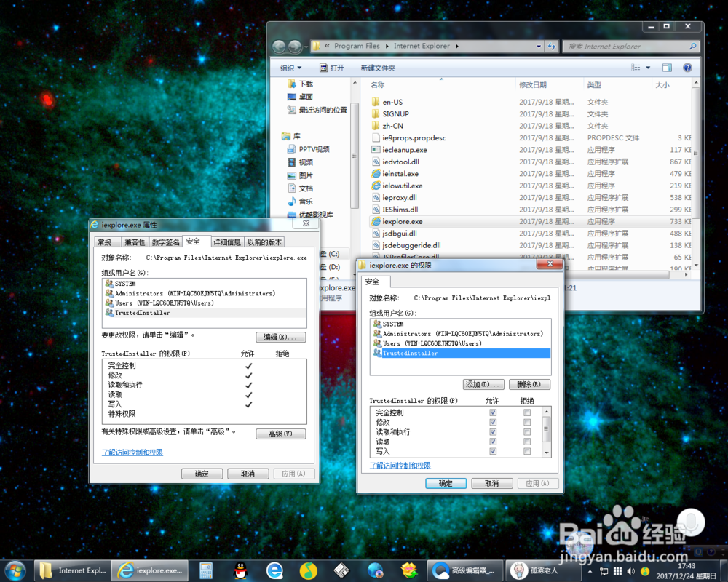Switch to 兼容性 tab in properties dialog

pos(135,242)
